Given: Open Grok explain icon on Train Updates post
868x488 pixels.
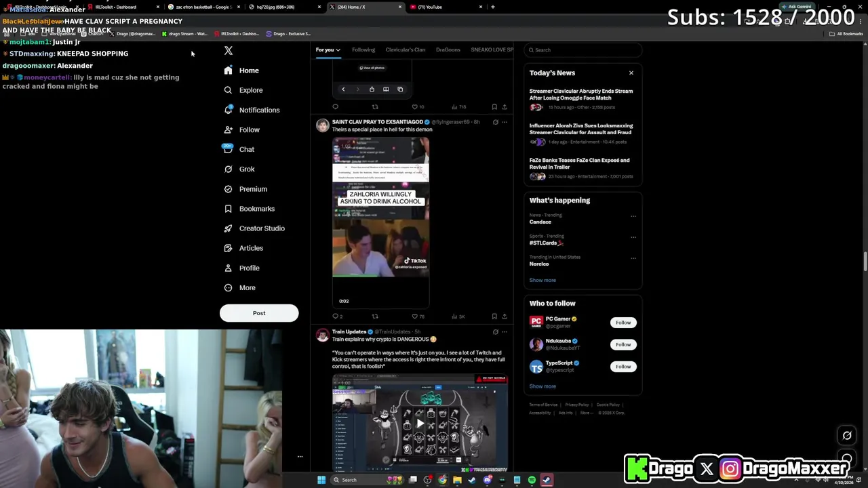Looking at the screenshot, I should pos(495,332).
